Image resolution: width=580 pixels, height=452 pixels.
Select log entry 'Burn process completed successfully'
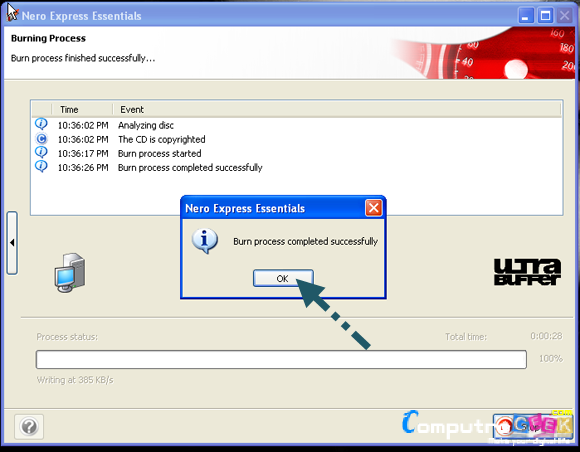tap(190, 168)
